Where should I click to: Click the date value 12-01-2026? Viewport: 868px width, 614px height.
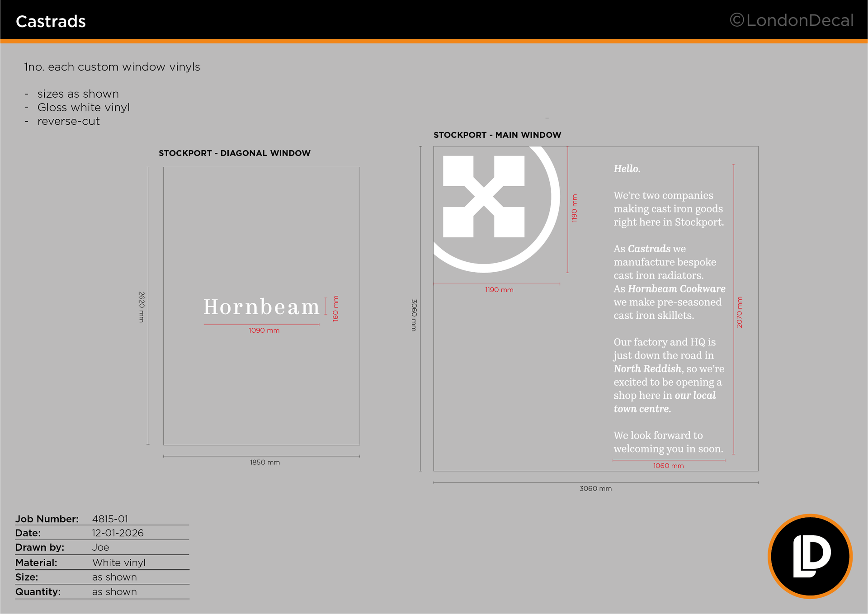[118, 533]
